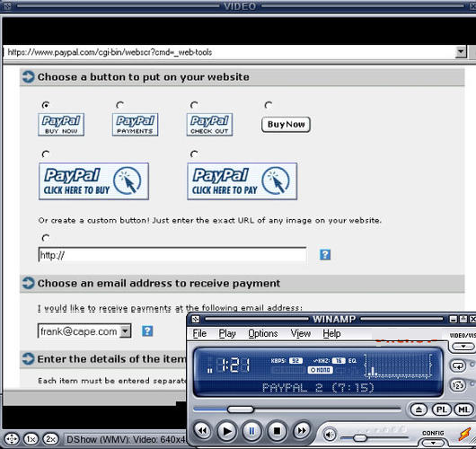
Task: Mute Winamp with speaker icon
Action: [x=330, y=435]
